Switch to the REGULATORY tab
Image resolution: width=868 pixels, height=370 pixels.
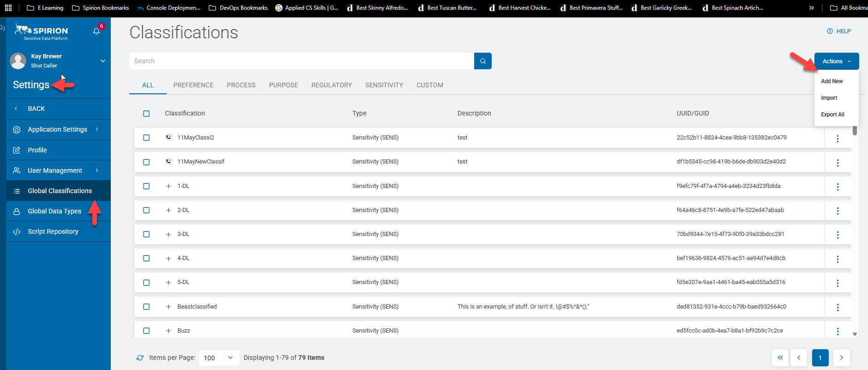[x=332, y=85]
